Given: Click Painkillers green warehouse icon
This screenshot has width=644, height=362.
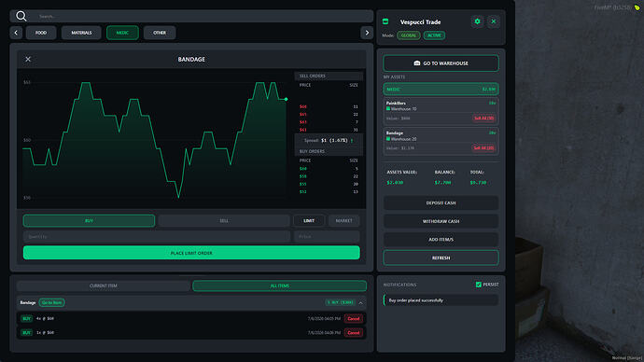Looking at the screenshot, I should pos(388,109).
